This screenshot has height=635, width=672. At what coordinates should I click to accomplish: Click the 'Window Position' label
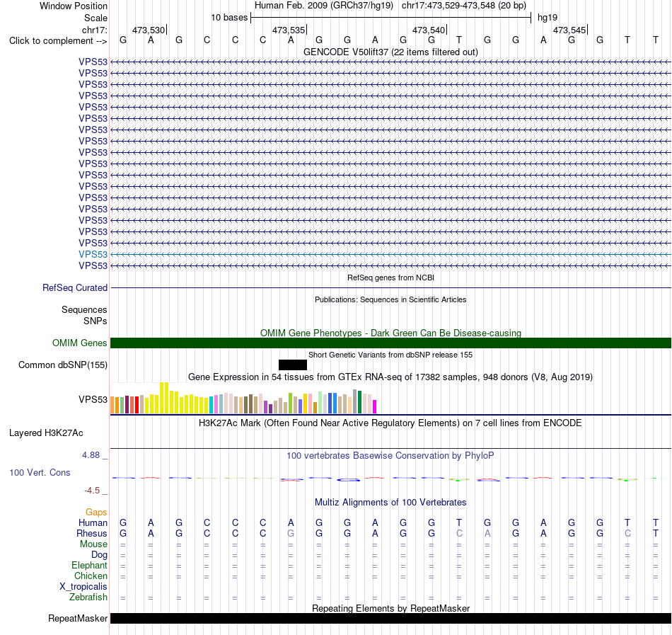[x=74, y=6]
